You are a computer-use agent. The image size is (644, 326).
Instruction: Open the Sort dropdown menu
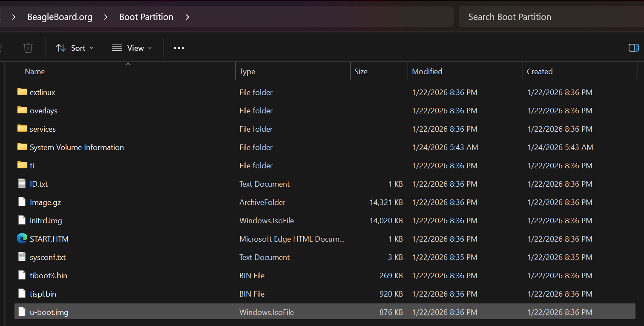tap(75, 48)
